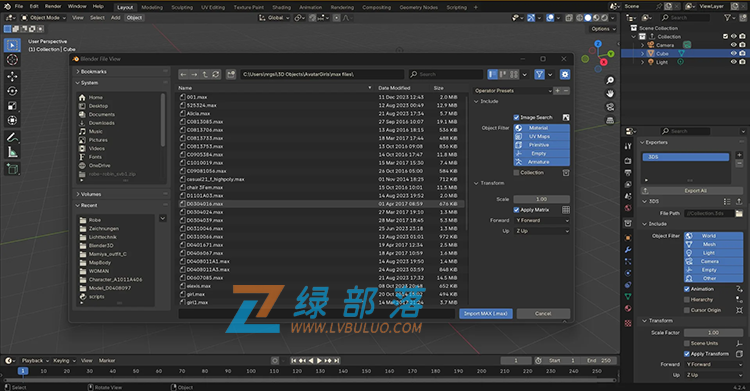Add an operator preset
This screenshot has width=750, height=391.
pyautogui.click(x=557, y=90)
